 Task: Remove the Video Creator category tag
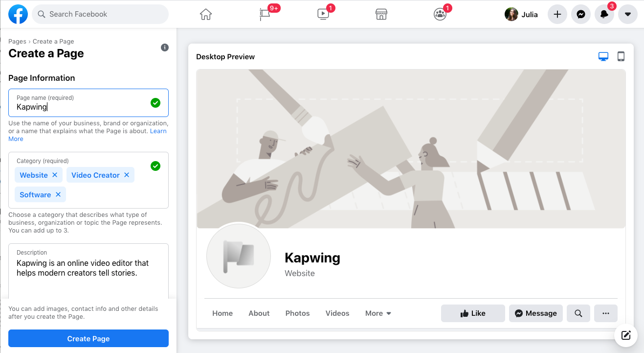(x=127, y=175)
